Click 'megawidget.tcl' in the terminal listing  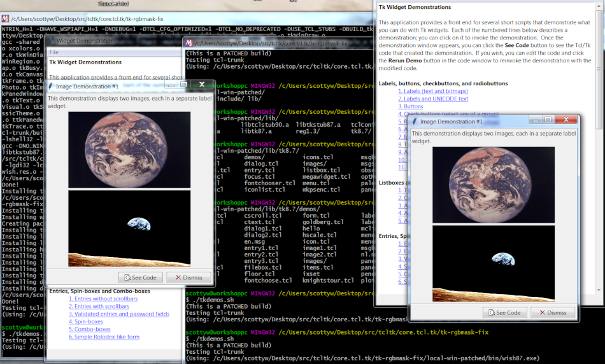(327, 176)
